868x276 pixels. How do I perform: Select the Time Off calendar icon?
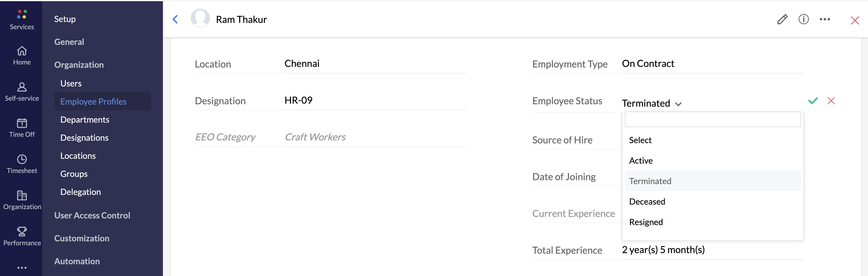coord(22,124)
